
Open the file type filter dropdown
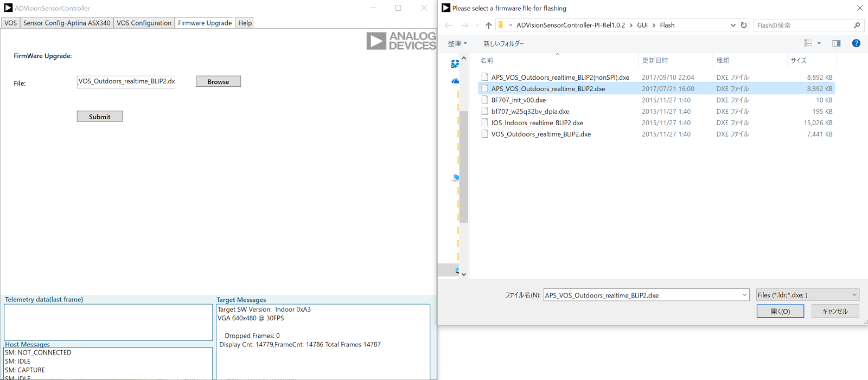click(x=808, y=295)
